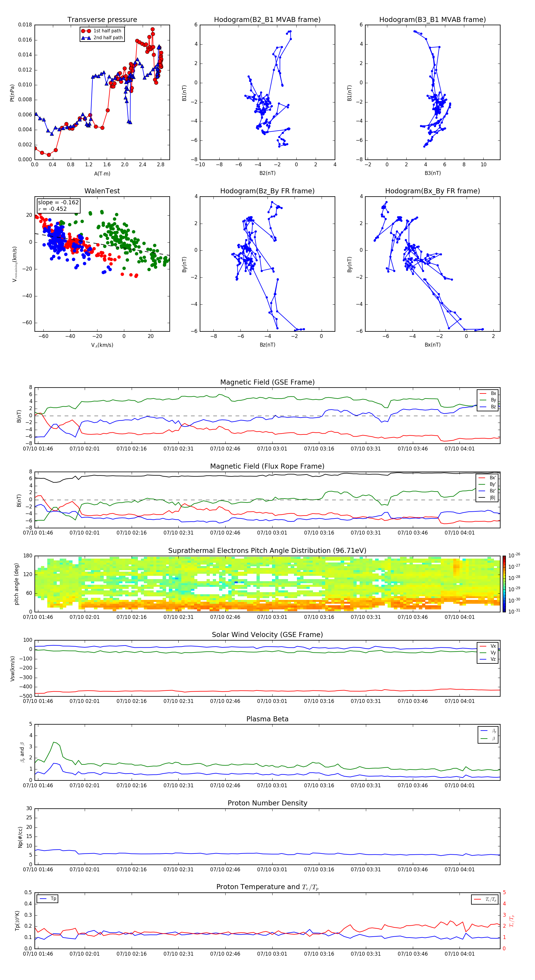Screen dimensions: 535x980
Task: Click the "Np(#/cc)" y-axis label
Action: coord(20,837)
